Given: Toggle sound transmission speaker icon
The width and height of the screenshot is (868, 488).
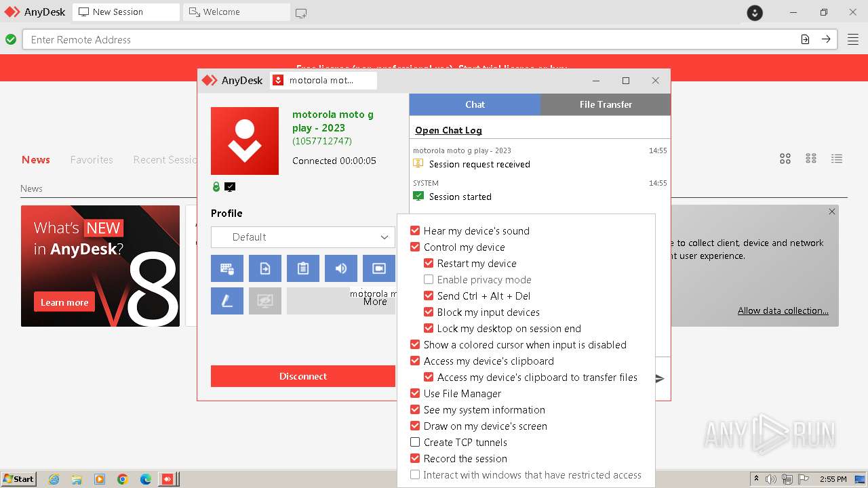Looking at the screenshot, I should [341, 268].
